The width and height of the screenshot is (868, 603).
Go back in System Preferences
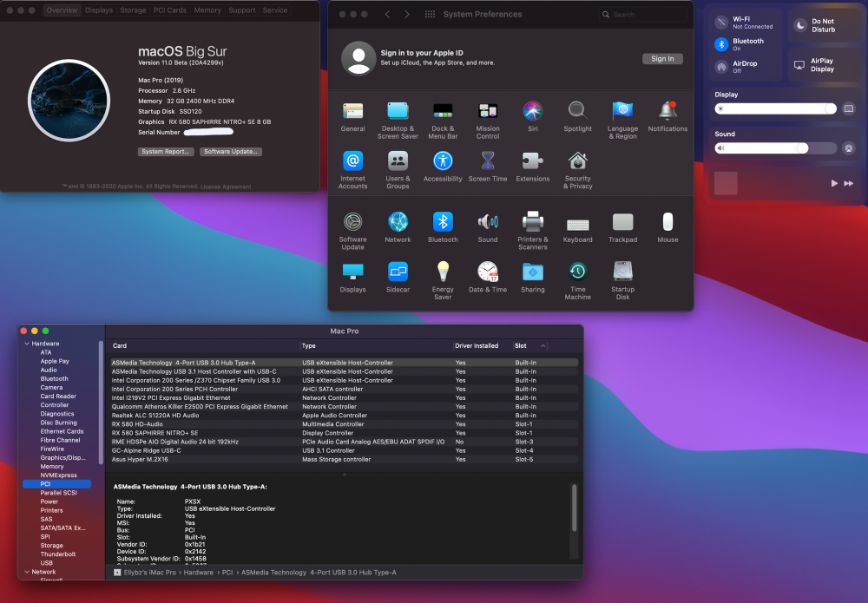pyautogui.click(x=387, y=15)
